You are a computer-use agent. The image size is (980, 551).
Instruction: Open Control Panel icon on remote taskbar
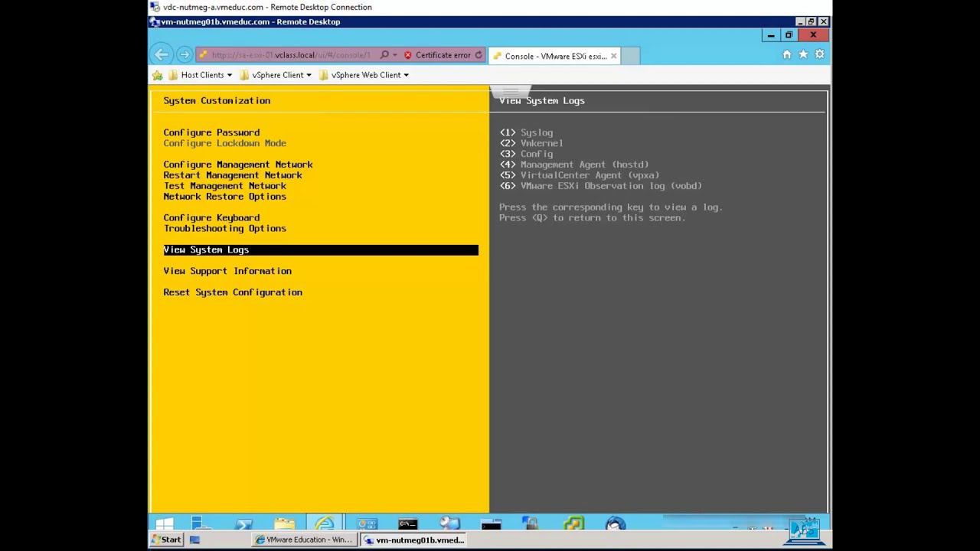[x=367, y=524]
